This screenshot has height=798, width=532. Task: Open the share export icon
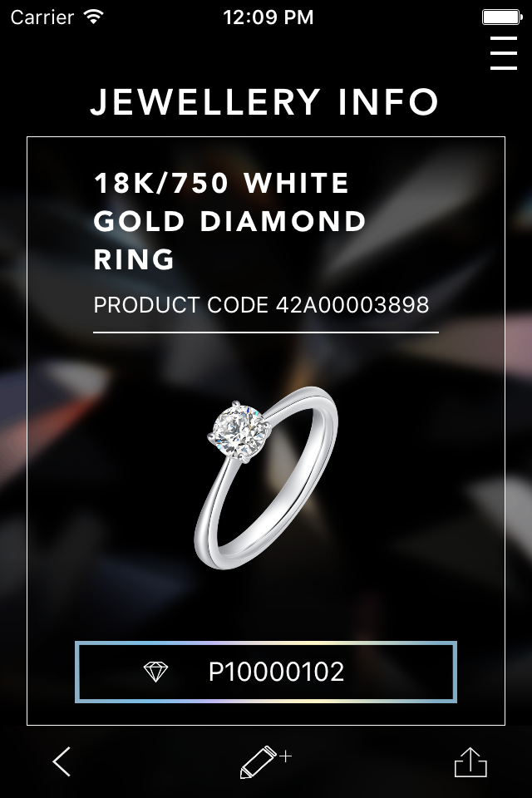pos(470,762)
